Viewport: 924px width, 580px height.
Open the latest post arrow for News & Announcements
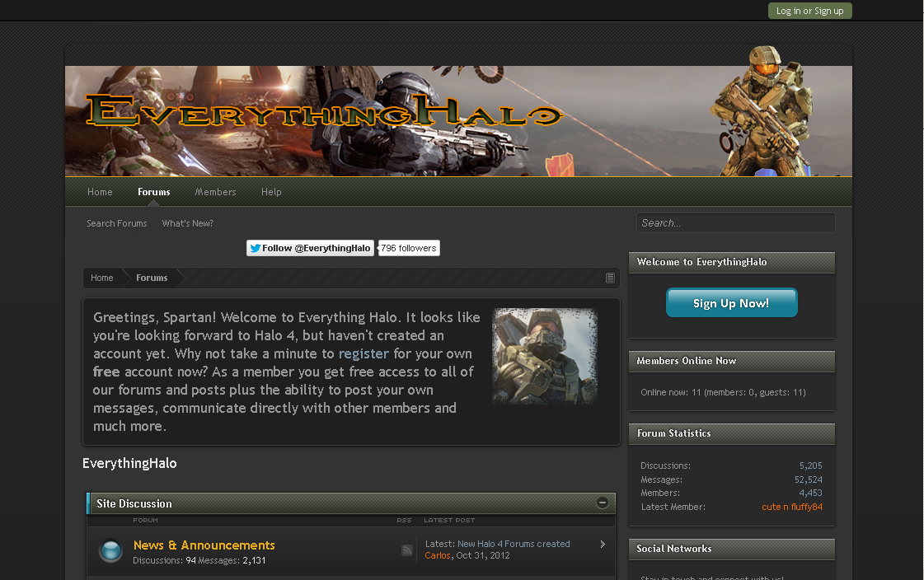603,544
